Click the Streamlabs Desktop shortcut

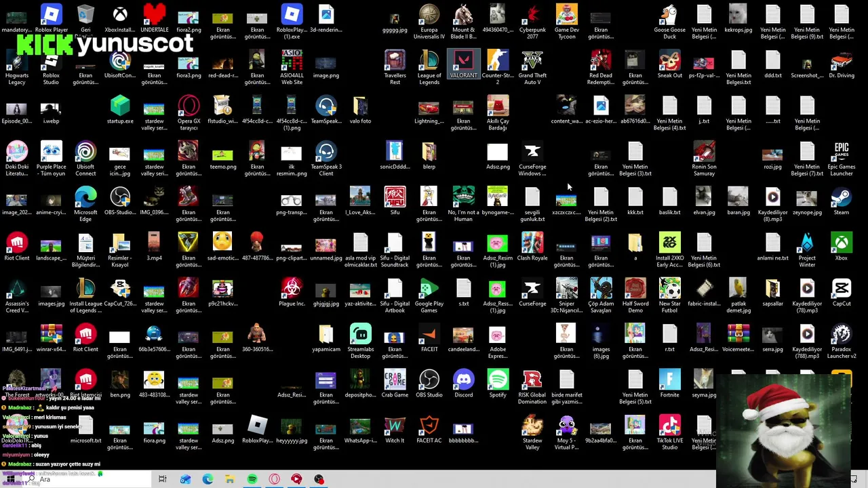pos(361,341)
